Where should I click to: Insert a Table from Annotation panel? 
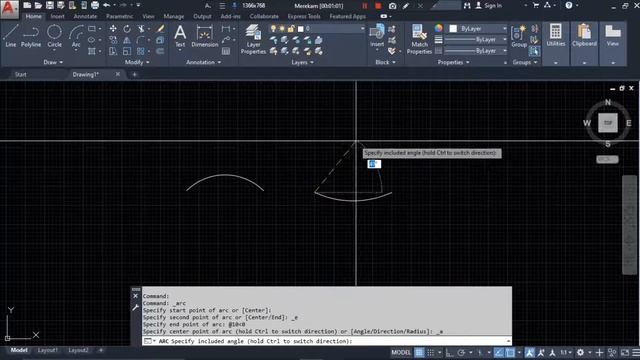pos(226,51)
